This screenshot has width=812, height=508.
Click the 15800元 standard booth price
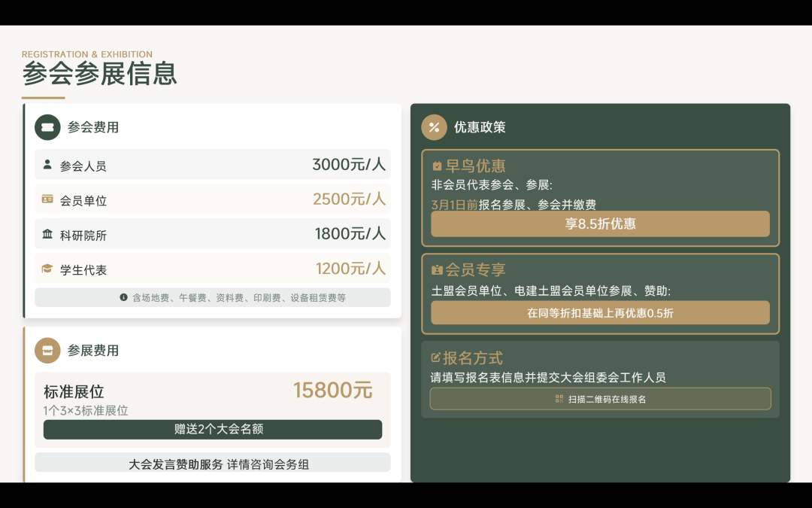[333, 390]
